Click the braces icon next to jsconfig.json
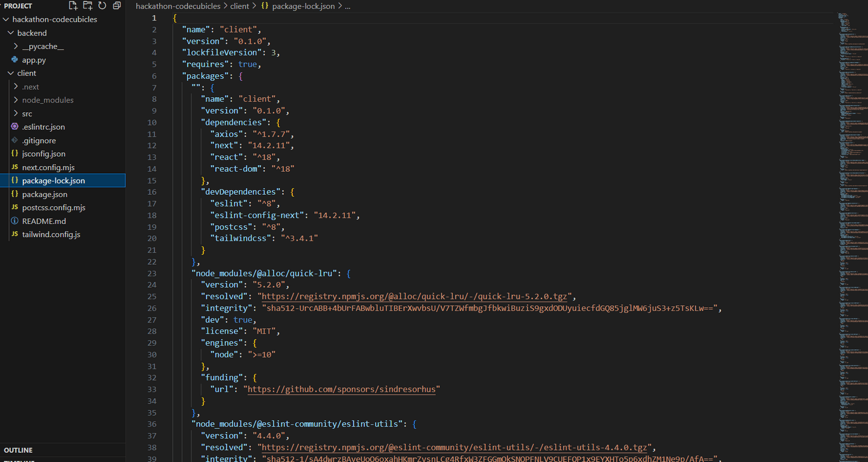868x462 pixels. (15, 154)
